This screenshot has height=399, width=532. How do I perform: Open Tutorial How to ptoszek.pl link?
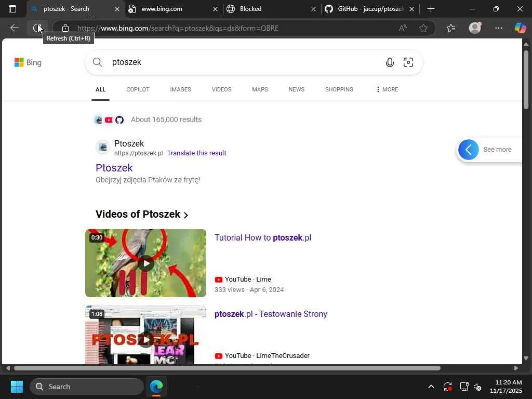pos(262,237)
